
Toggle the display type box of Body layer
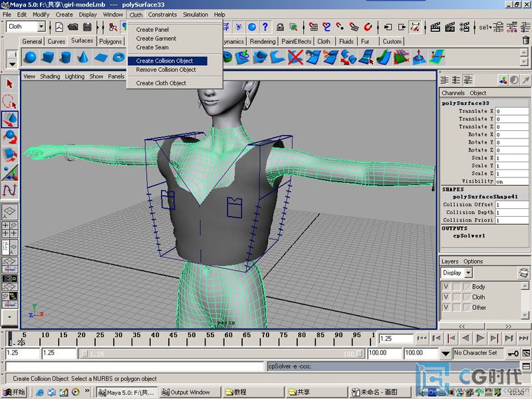[457, 287]
